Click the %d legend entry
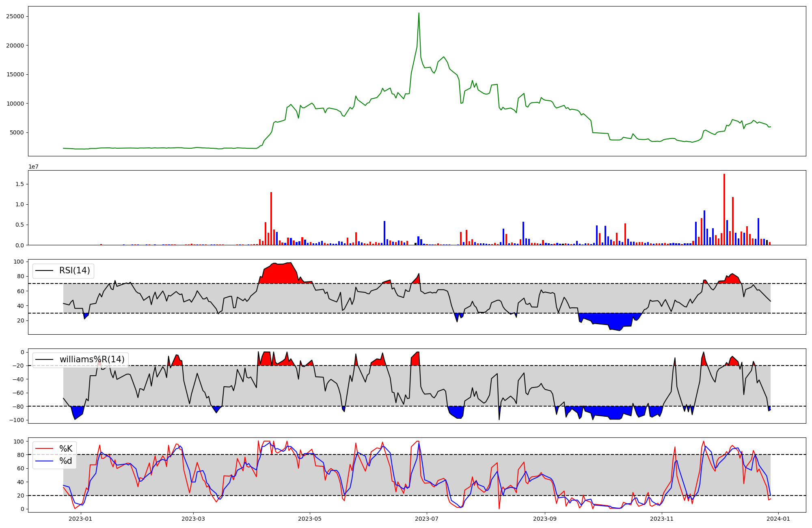Screen dimensions: 812x528 65,461
